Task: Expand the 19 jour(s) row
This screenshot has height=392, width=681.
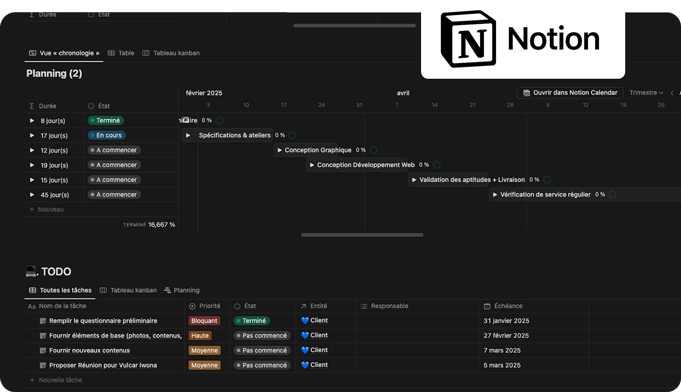Action: [x=32, y=165]
